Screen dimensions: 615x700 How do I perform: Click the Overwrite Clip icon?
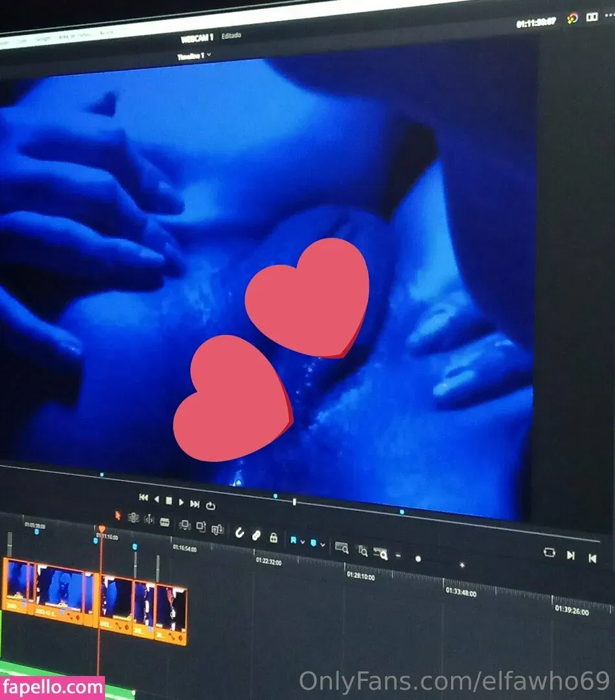(201, 527)
